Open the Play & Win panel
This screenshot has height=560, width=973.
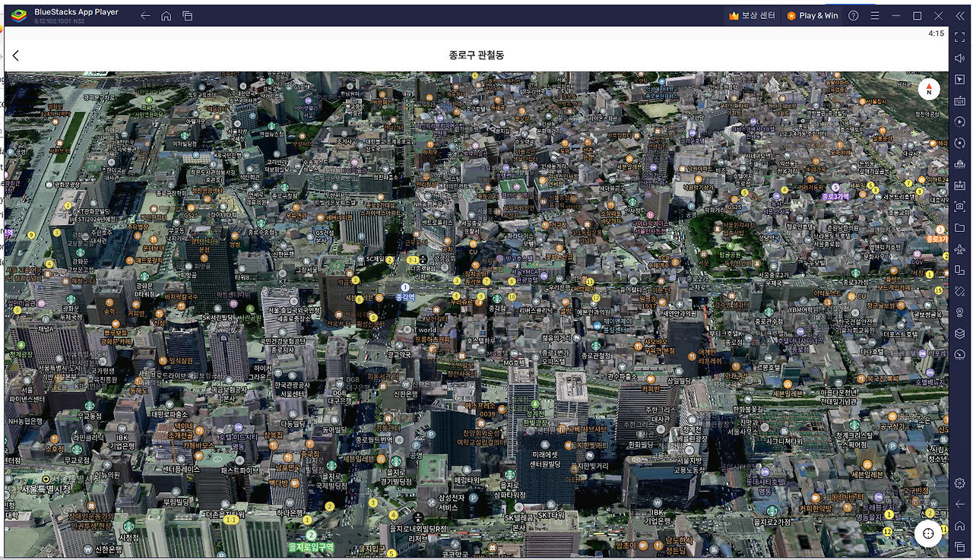point(813,15)
